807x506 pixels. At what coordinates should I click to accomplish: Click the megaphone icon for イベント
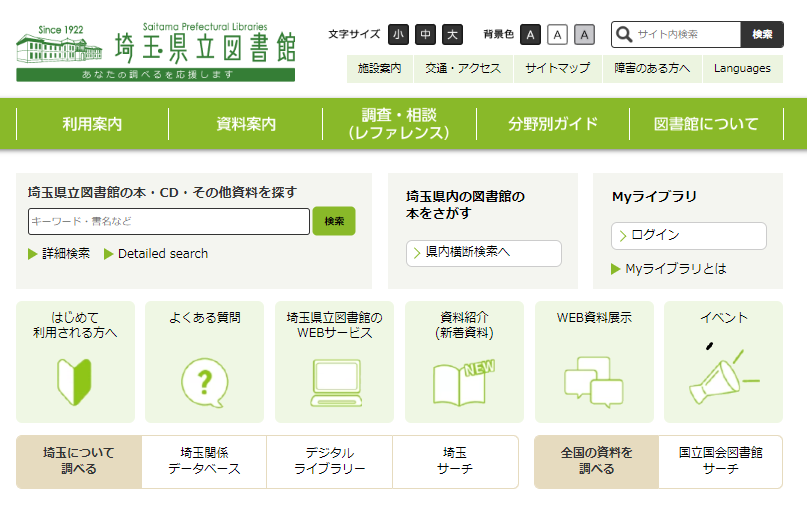724,373
